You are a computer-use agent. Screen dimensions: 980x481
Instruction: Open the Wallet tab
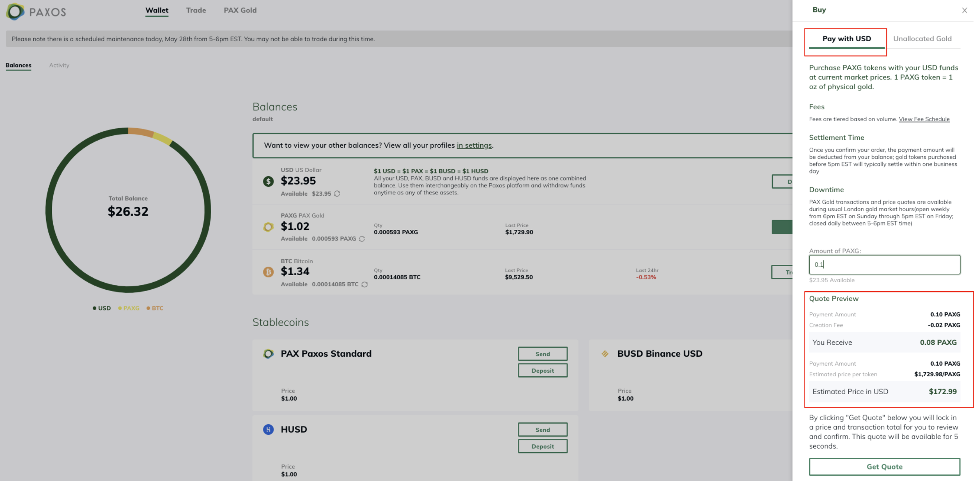coord(157,11)
